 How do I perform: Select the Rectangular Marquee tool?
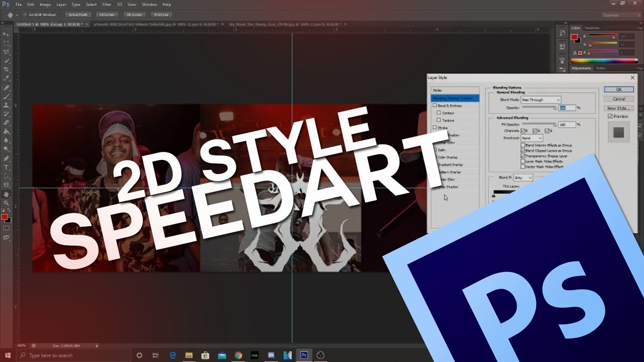click(6, 43)
